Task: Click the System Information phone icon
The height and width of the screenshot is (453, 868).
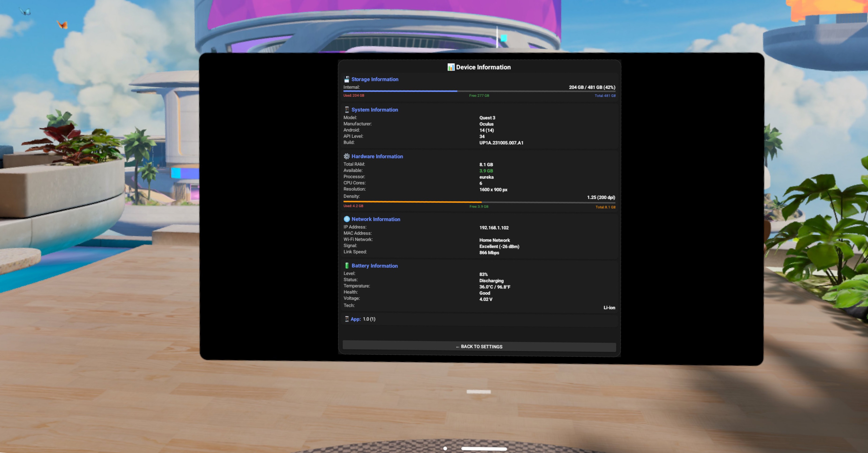Action: 347,109
